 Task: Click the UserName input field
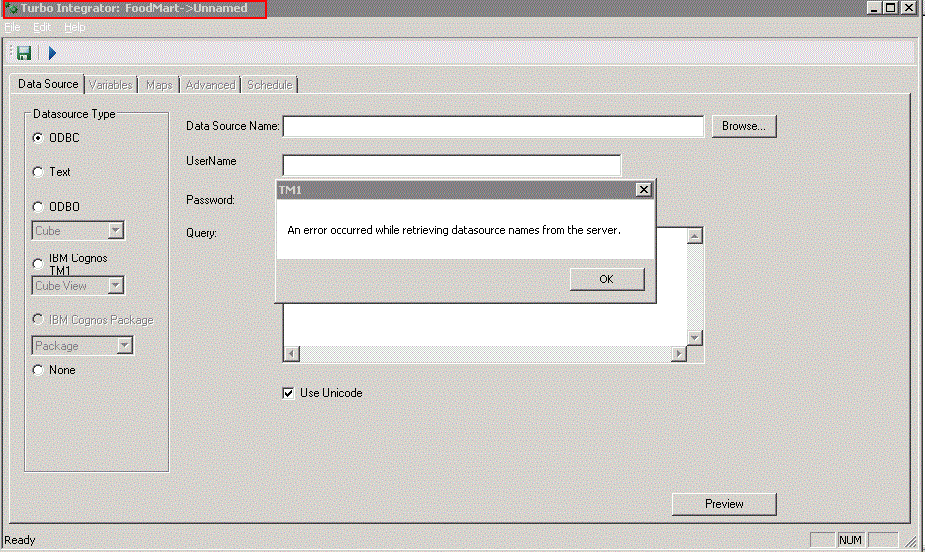pos(452,165)
